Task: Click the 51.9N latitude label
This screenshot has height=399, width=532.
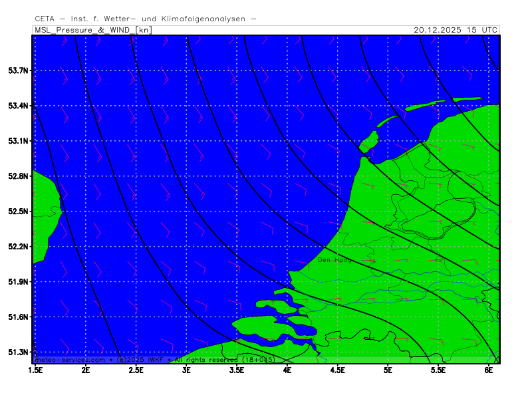Action: [x=19, y=282]
